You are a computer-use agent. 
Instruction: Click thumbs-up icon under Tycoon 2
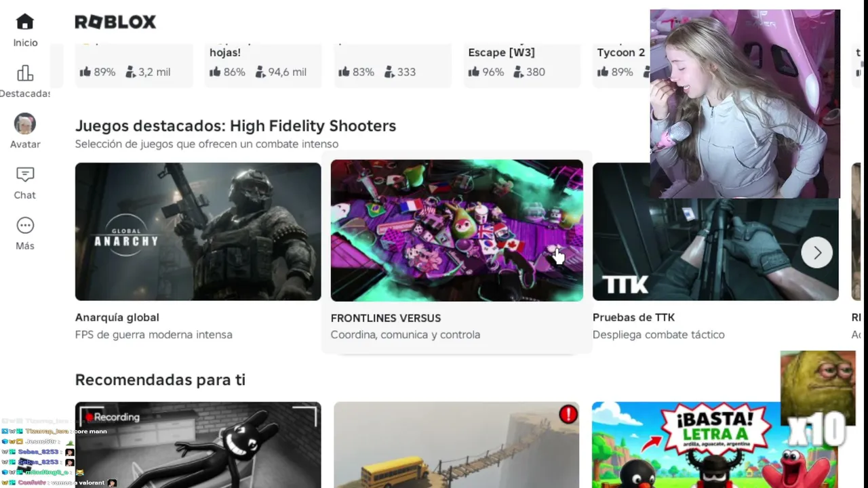(x=602, y=72)
